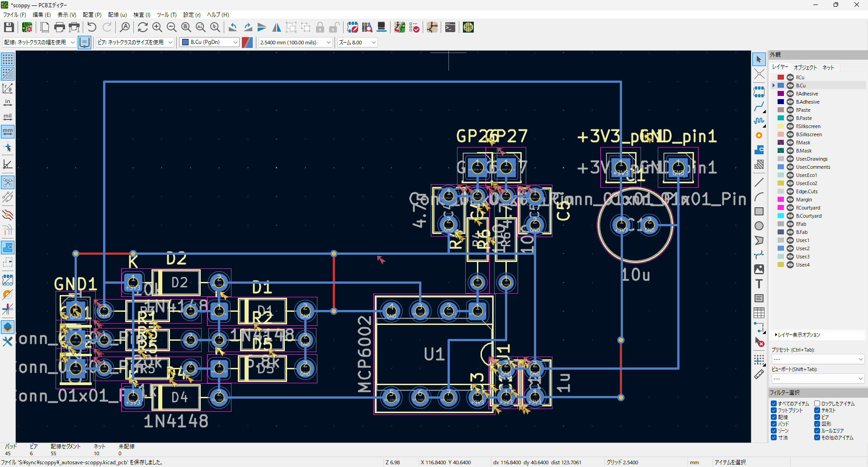Select the Add text tool
868x467 pixels.
pyautogui.click(x=759, y=284)
